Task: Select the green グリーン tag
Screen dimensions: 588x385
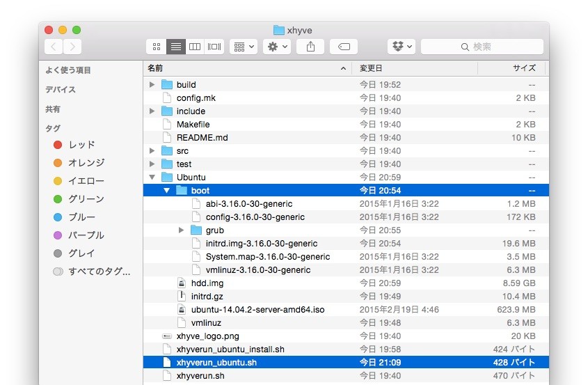Action: point(79,199)
